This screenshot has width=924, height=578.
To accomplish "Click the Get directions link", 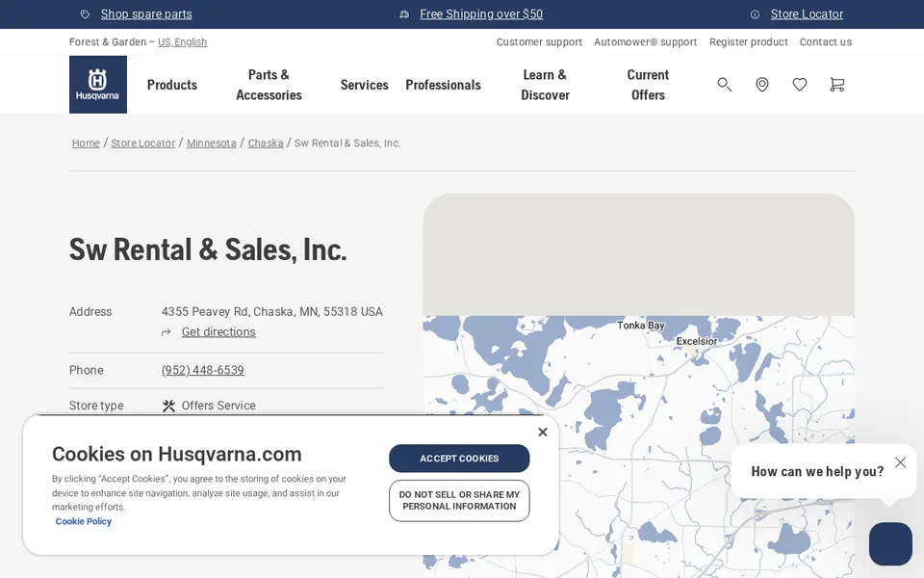I will point(218,332).
